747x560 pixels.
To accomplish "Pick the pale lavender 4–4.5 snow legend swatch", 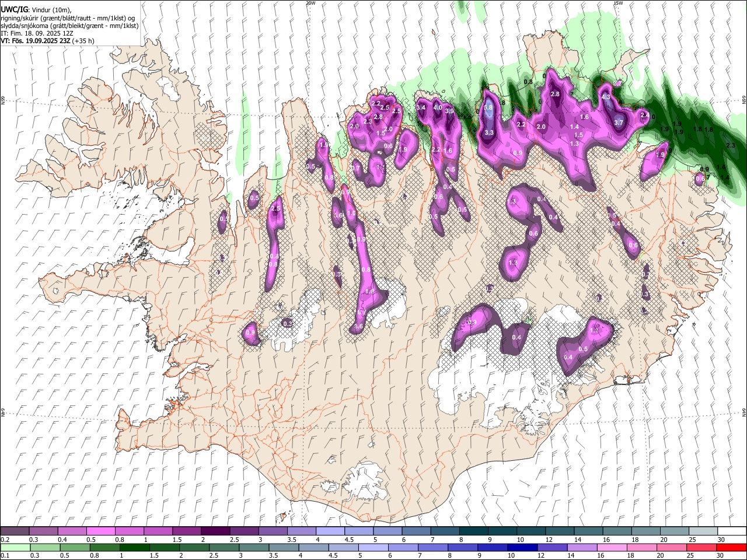I will tap(330, 531).
